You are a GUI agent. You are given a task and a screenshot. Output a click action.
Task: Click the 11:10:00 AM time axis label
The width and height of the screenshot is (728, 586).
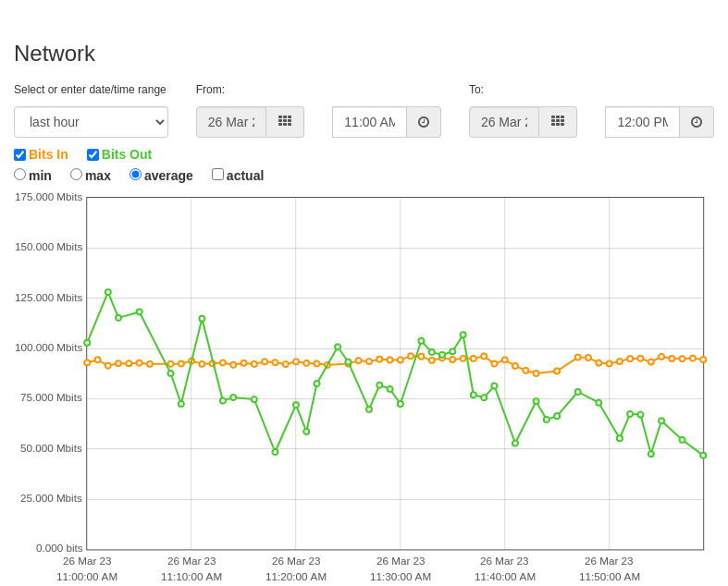point(191,577)
